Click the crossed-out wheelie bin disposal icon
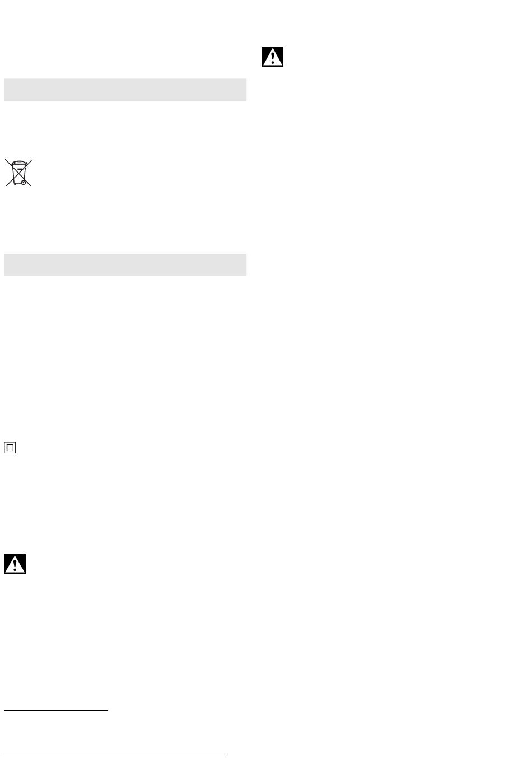The image size is (532, 775). click(x=18, y=173)
